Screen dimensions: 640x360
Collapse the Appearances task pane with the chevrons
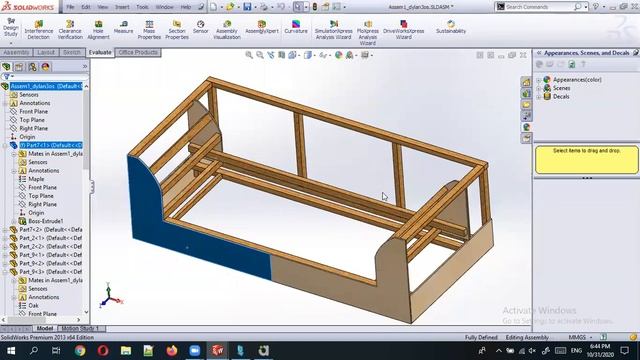[539, 53]
